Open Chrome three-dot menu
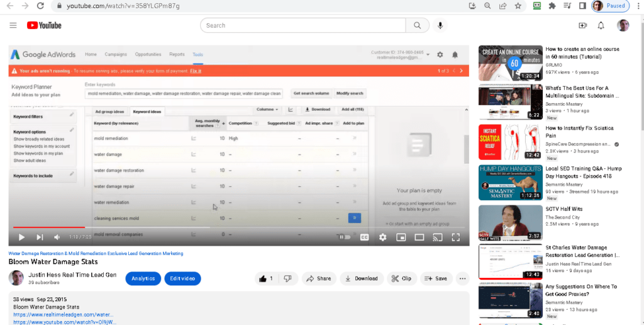This screenshot has height=325, width=644. click(639, 6)
